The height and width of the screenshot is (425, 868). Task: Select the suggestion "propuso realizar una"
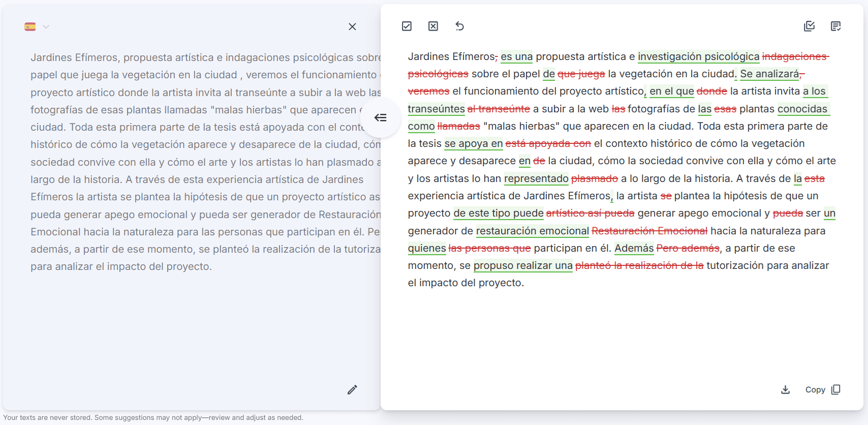point(523,265)
